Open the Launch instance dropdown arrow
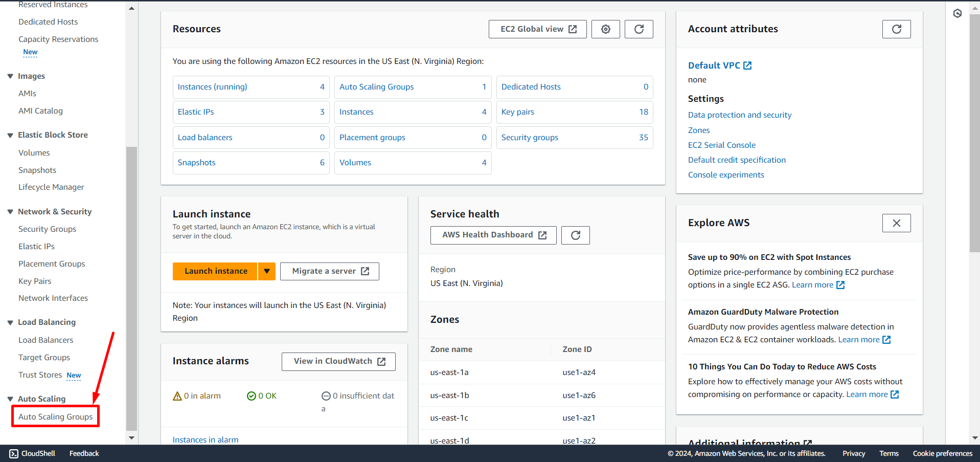The image size is (980, 462). 267,271
